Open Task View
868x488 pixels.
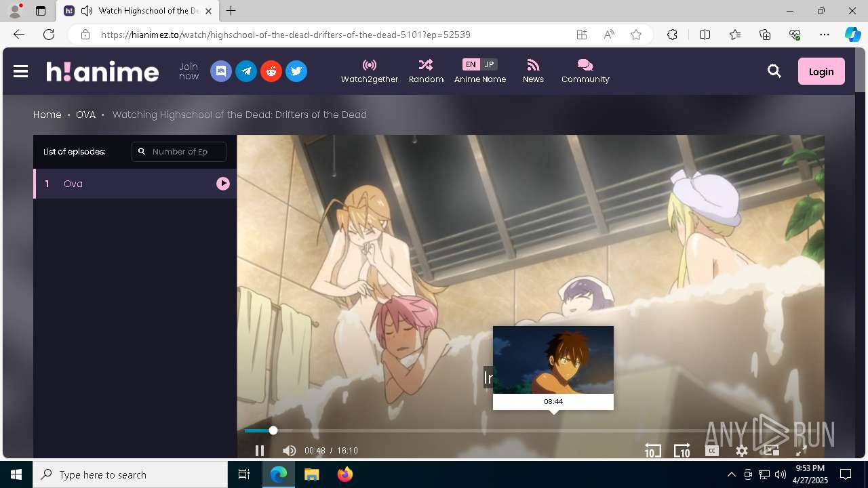pos(244,474)
